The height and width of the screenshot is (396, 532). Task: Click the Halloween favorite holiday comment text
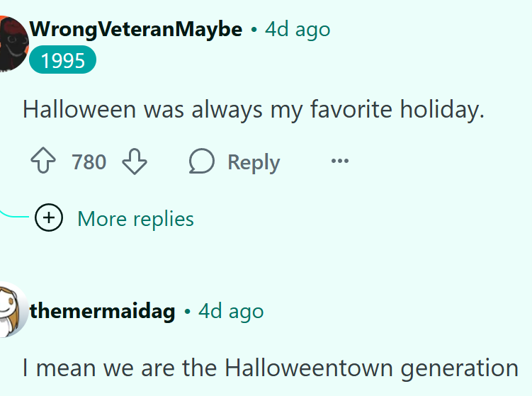[254, 110]
